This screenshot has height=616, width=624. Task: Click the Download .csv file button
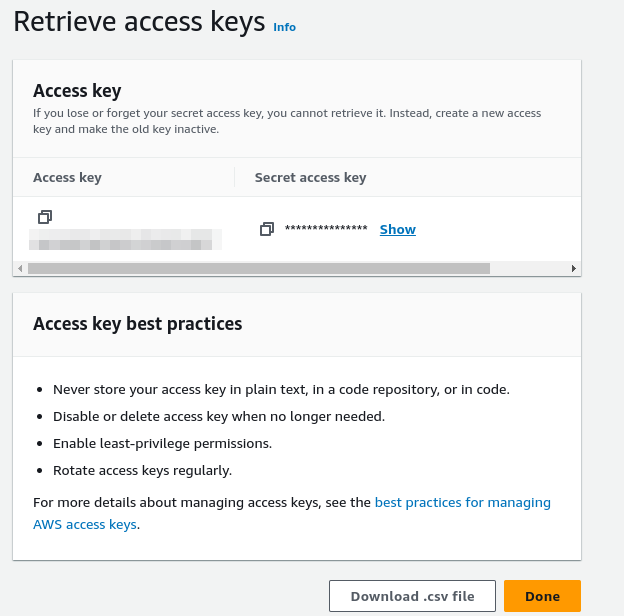pyautogui.click(x=412, y=596)
